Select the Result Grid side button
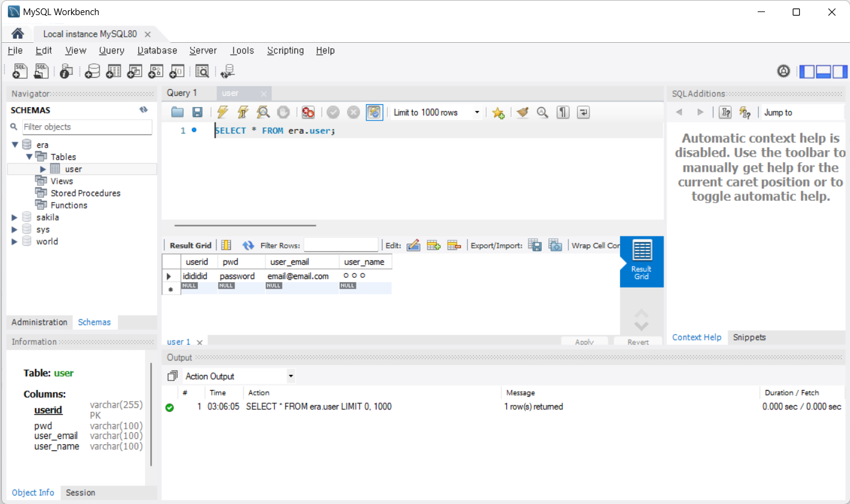The image size is (850, 504). pos(641,261)
